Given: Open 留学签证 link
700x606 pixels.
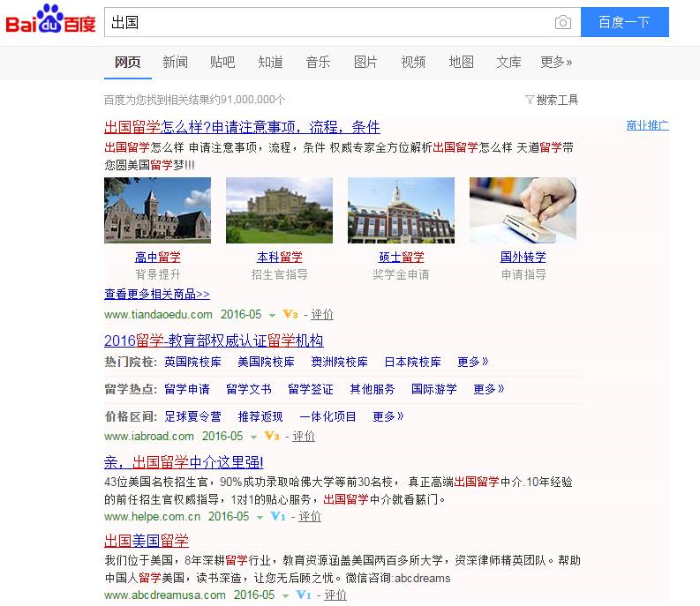Looking at the screenshot, I should point(310,389).
